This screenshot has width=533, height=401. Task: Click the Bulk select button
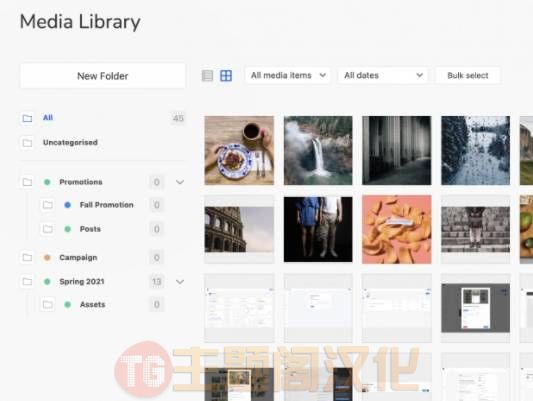[x=468, y=75]
